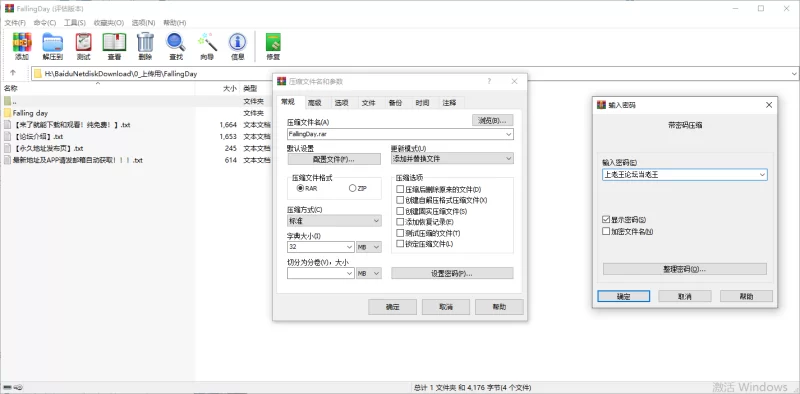Image resolution: width=800 pixels, height=394 pixels.
Task: Click the Find (查找) magnifier icon
Action: coord(176,46)
